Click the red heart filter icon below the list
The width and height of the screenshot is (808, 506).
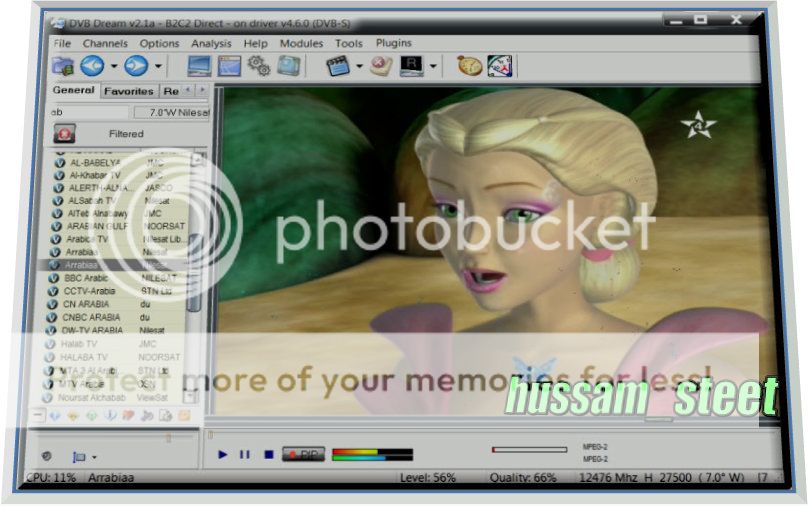click(x=128, y=415)
